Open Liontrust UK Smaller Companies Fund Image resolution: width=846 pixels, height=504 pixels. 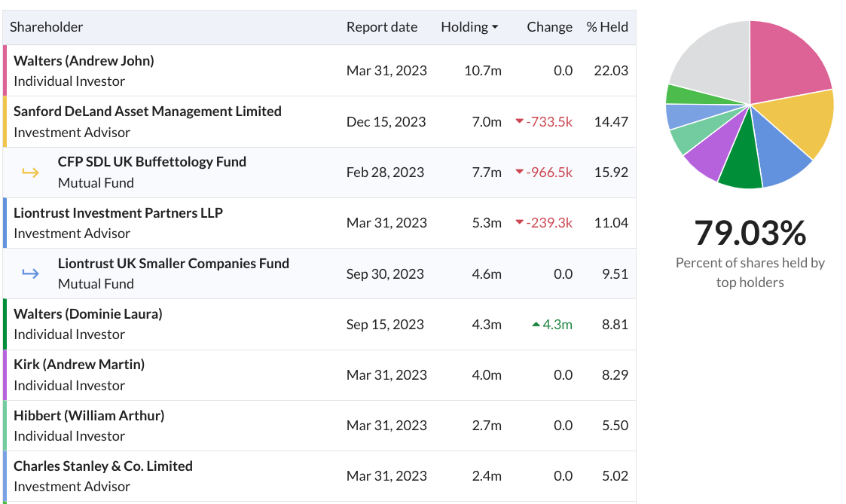(x=174, y=264)
